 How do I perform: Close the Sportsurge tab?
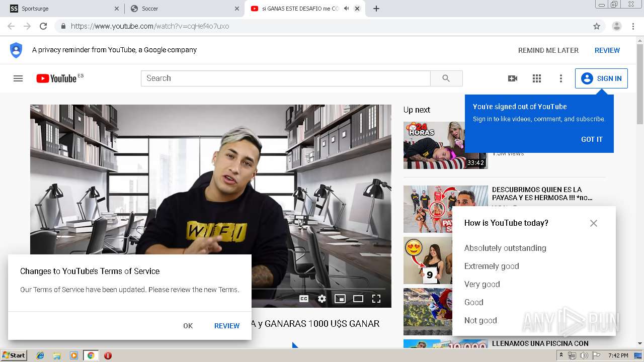click(x=117, y=9)
